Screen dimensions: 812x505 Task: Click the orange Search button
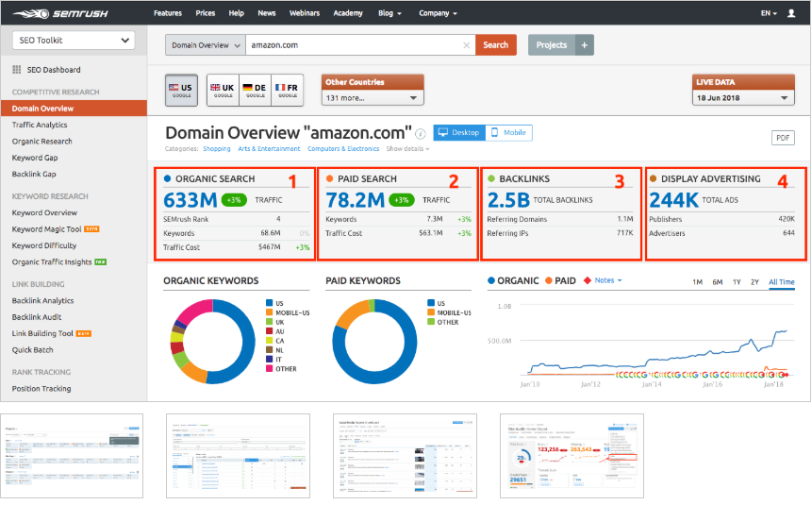coord(495,45)
